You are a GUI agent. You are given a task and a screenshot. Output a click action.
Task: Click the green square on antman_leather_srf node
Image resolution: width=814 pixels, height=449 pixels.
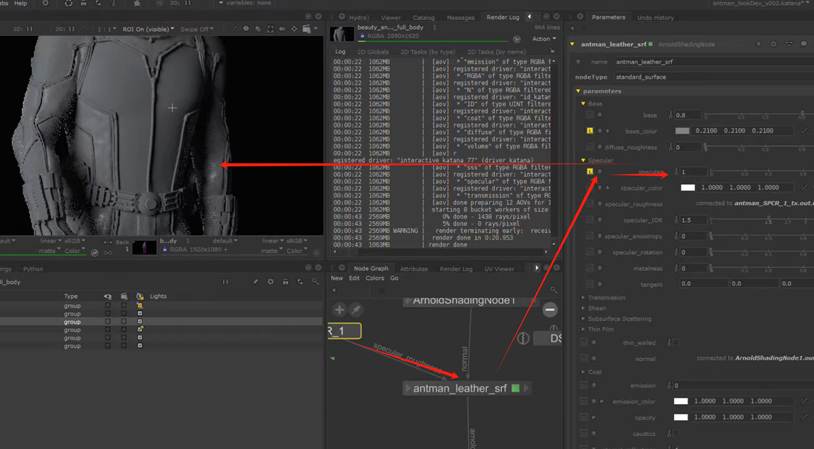coord(515,388)
